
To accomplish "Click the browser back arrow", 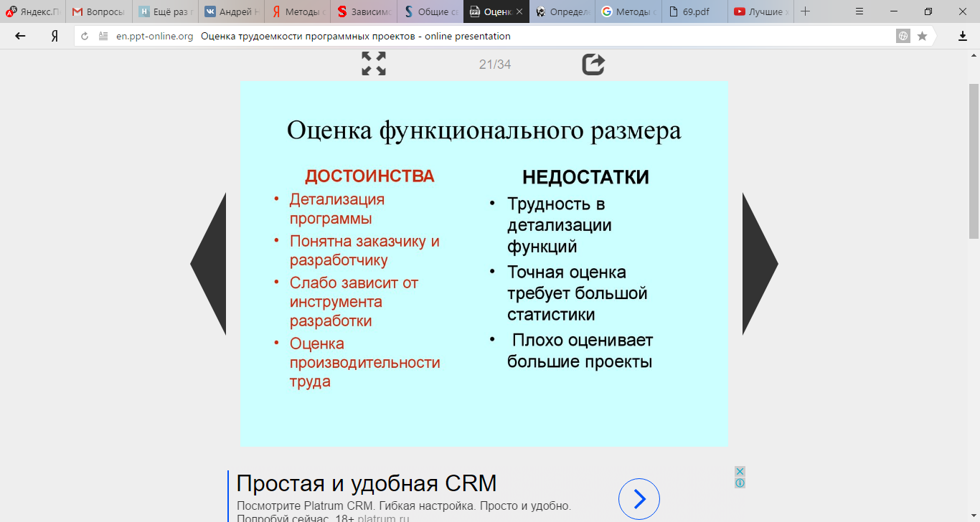I will click(20, 36).
